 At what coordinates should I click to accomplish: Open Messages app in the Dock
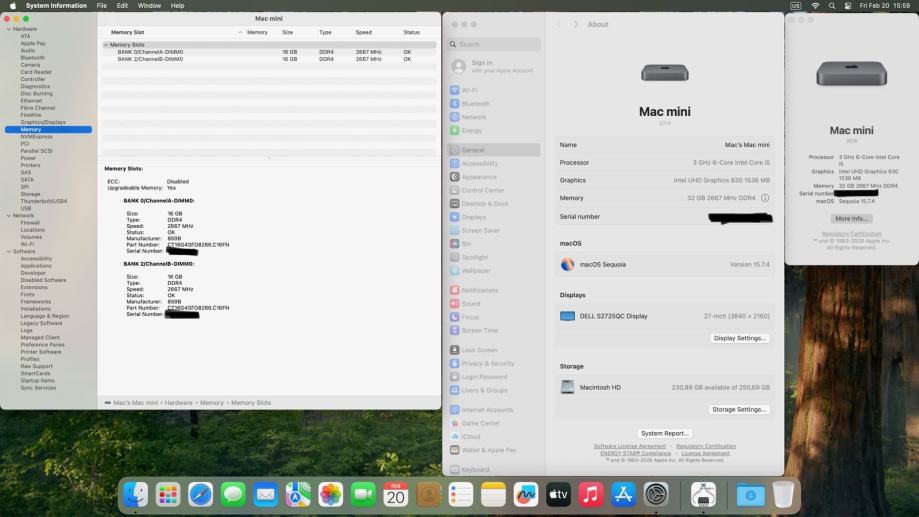pos(233,495)
